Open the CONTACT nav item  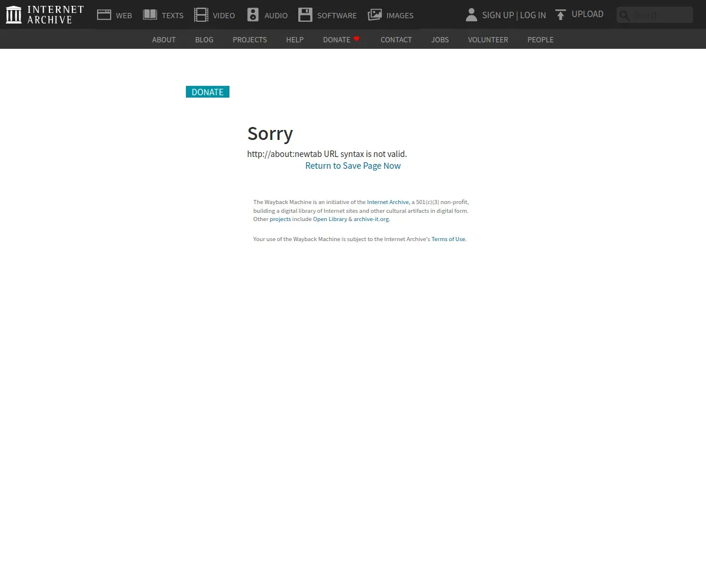pos(396,39)
